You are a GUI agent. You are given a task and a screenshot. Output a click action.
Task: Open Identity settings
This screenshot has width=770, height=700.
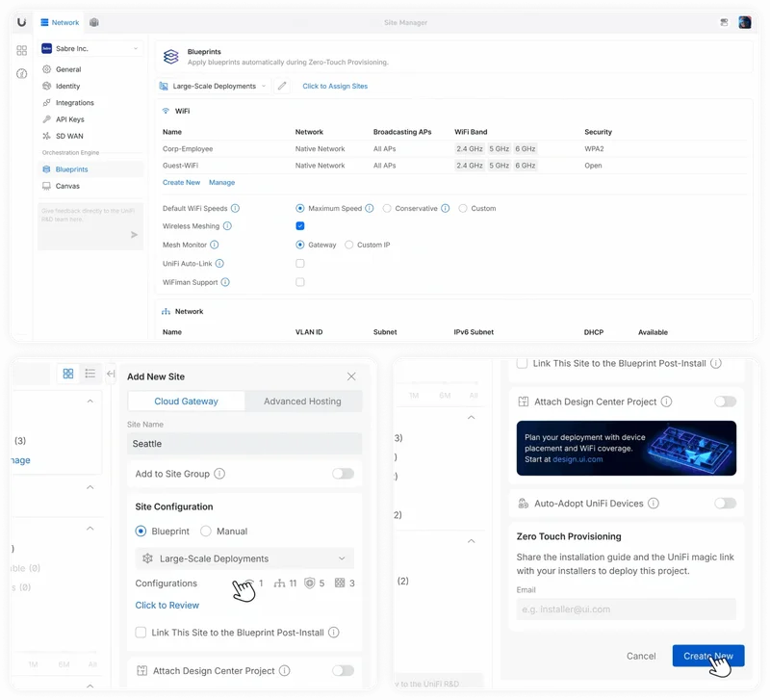[x=67, y=86]
